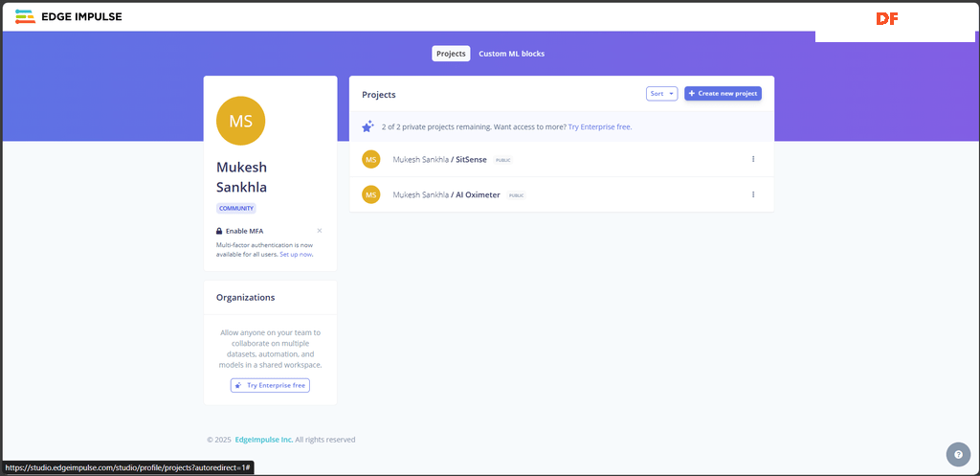Click the lock icon beside Enable MFA

(219, 231)
